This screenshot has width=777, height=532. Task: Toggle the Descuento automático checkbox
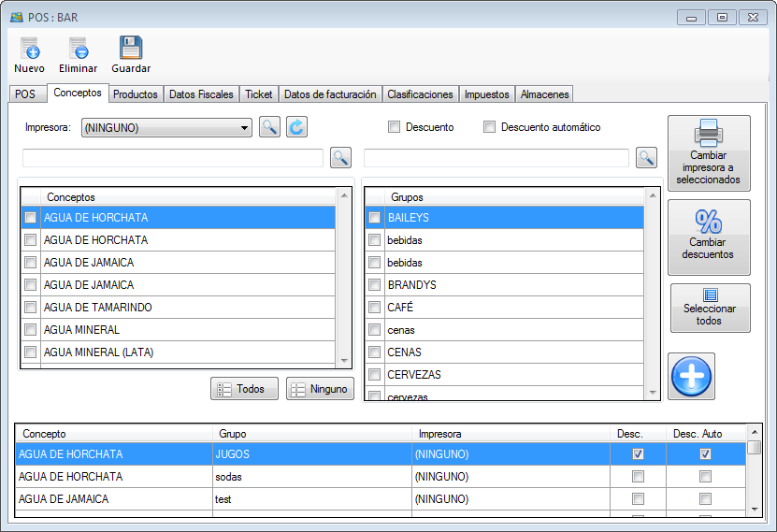pyautogui.click(x=489, y=127)
